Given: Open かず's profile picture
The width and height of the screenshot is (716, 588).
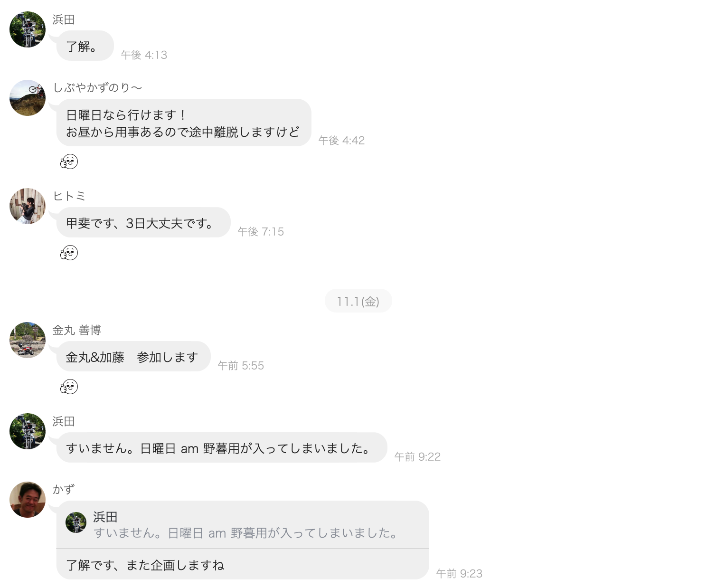Looking at the screenshot, I should click(x=28, y=500).
